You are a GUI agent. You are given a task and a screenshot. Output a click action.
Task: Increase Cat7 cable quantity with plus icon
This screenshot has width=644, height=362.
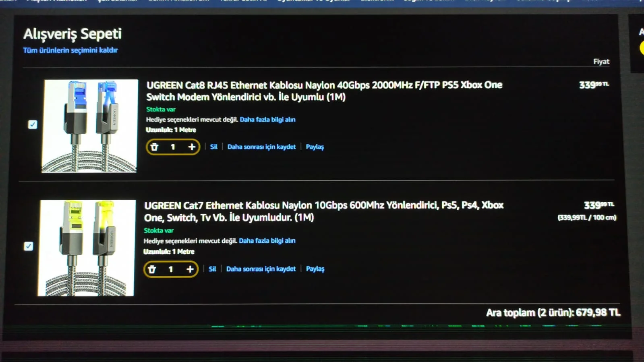point(190,269)
